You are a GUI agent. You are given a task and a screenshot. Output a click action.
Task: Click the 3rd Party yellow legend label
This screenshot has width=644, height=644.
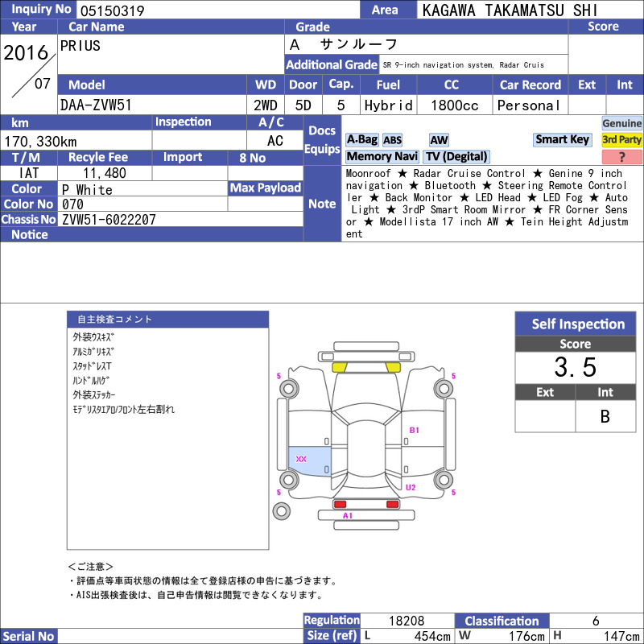click(621, 140)
